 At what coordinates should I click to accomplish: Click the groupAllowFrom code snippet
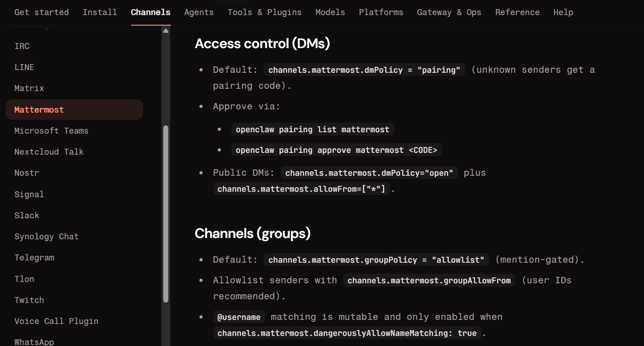pos(429,280)
